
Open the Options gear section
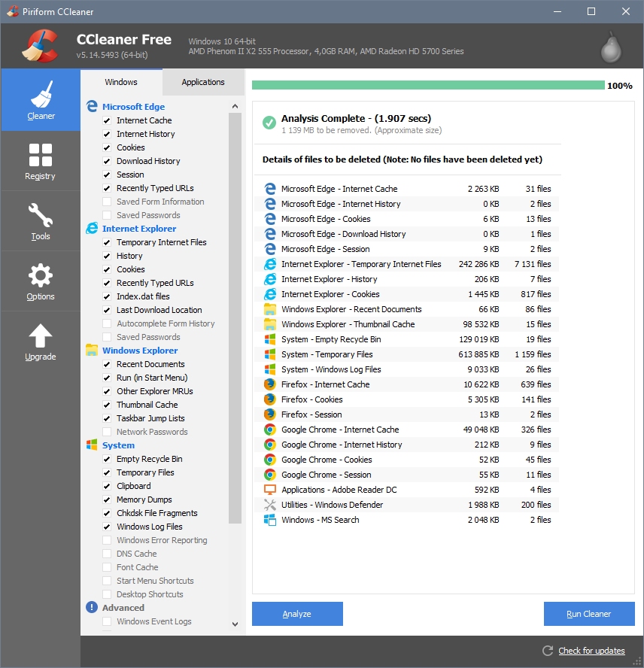point(41,281)
